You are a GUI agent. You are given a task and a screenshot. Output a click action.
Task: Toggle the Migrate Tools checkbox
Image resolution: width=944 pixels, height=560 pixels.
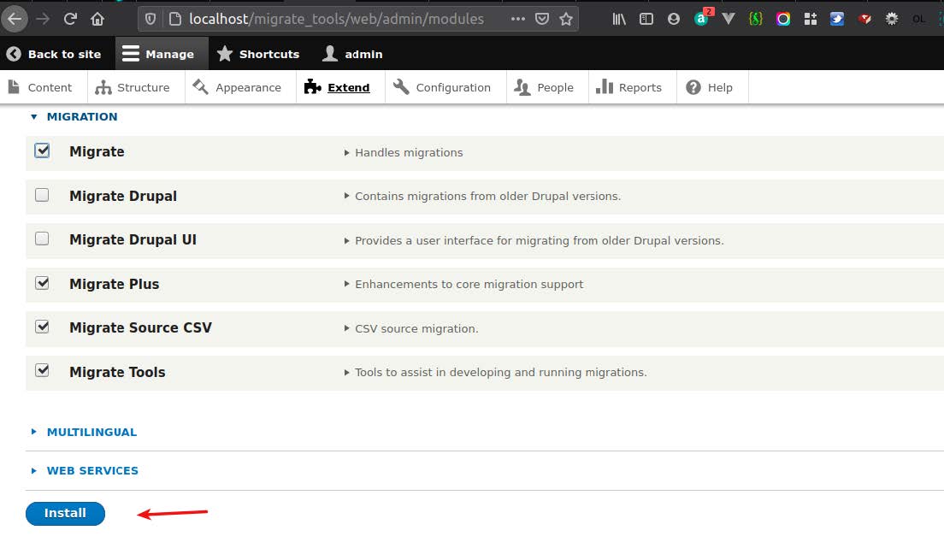pyautogui.click(x=42, y=371)
